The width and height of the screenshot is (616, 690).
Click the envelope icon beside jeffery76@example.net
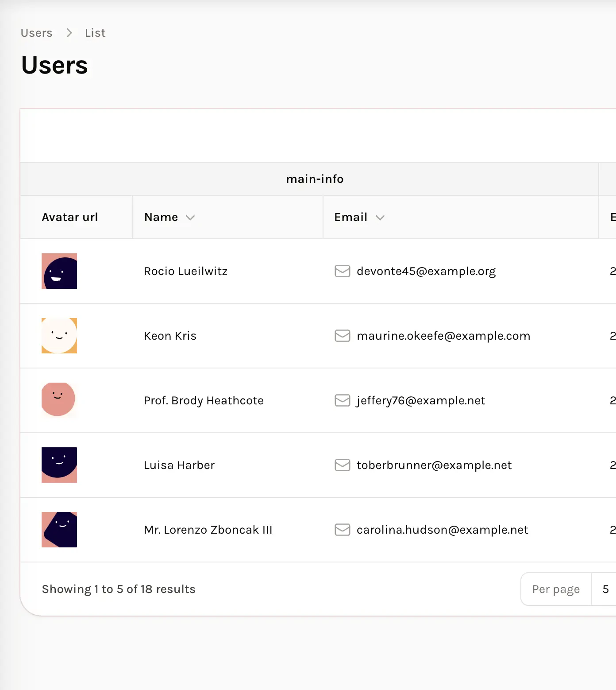(342, 400)
